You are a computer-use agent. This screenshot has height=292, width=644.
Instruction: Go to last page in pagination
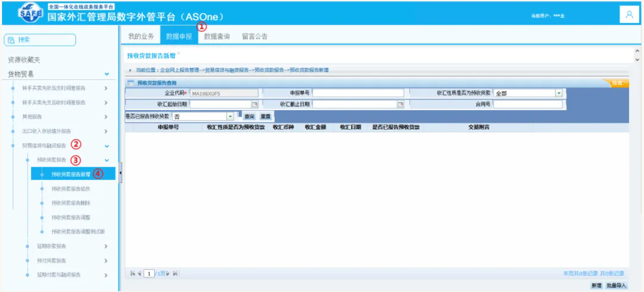point(175,274)
